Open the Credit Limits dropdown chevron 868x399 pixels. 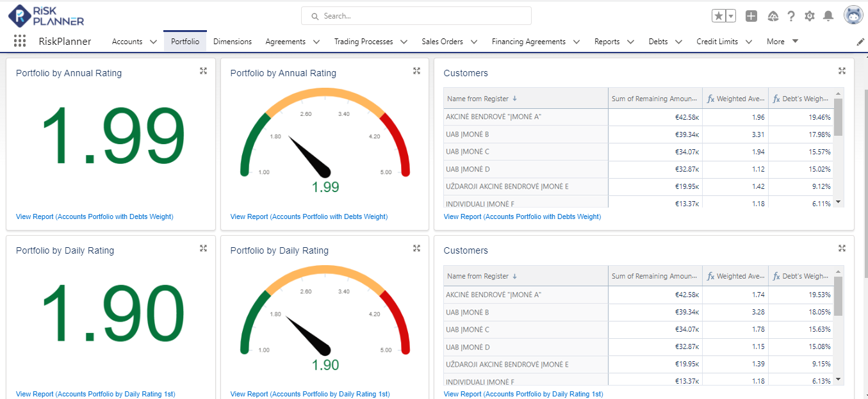749,42
